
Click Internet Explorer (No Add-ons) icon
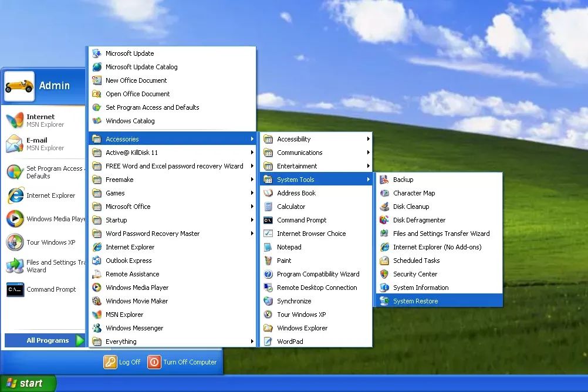[384, 247]
